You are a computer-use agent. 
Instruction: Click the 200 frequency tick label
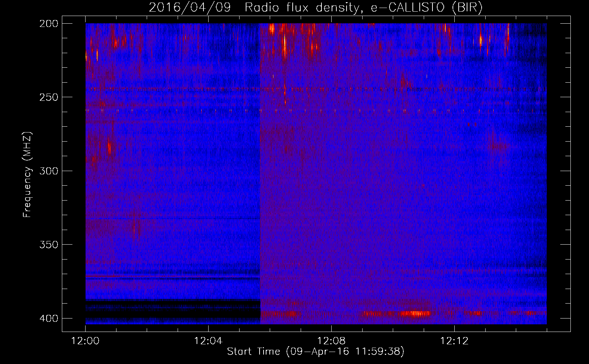pyautogui.click(x=48, y=24)
